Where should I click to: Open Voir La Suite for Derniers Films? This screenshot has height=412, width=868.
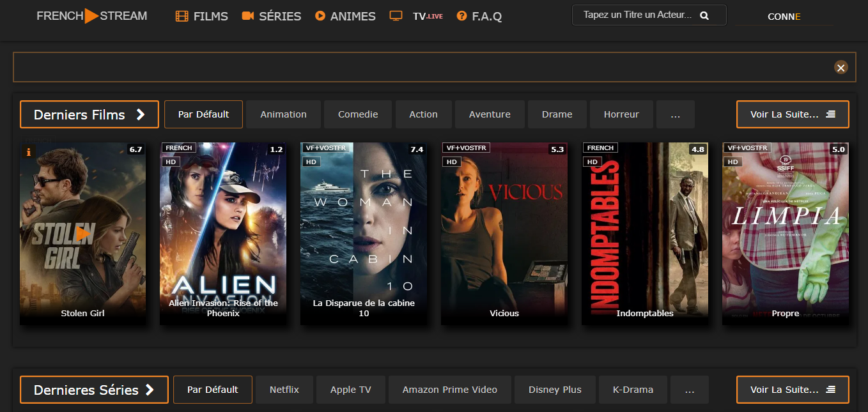pos(793,114)
